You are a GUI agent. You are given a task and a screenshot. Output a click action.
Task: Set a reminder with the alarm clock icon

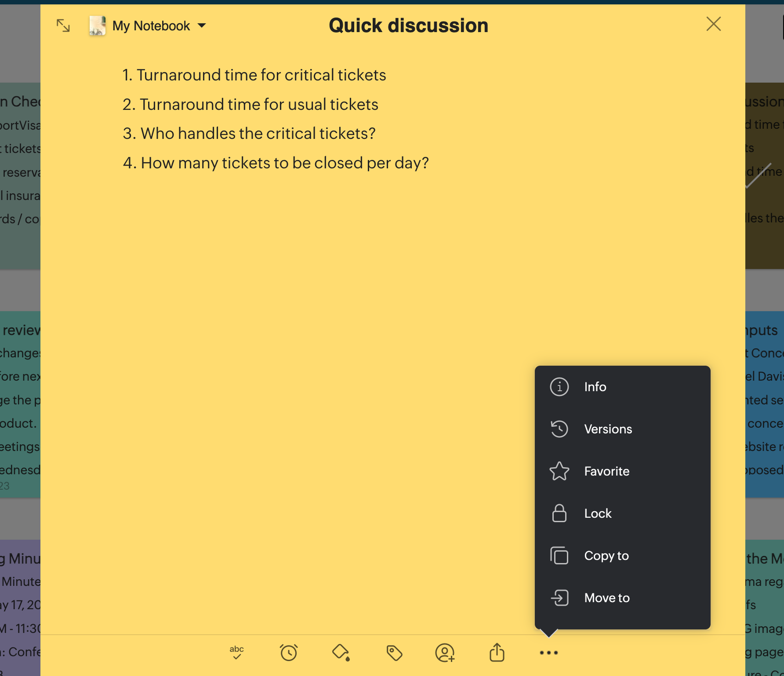coord(289,653)
